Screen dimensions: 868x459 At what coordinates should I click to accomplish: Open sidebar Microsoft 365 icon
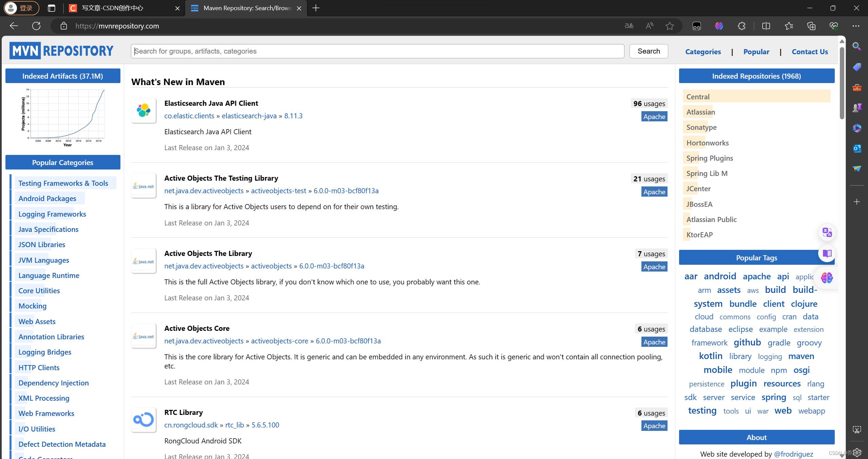pyautogui.click(x=857, y=128)
